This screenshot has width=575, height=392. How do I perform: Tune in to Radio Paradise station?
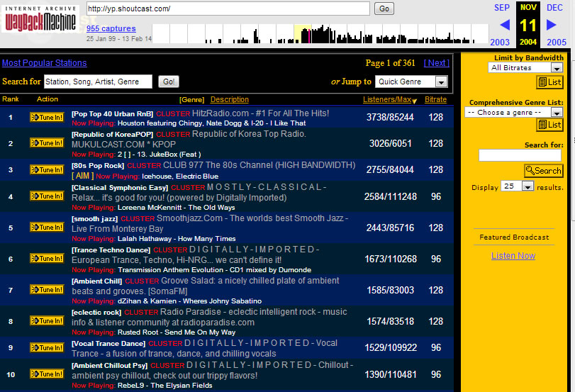click(47, 321)
